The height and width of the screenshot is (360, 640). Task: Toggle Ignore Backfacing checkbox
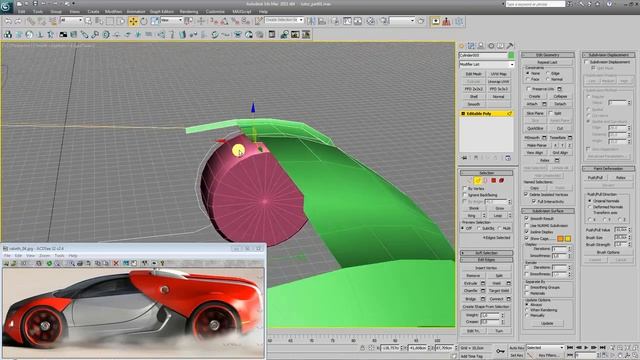pos(465,195)
